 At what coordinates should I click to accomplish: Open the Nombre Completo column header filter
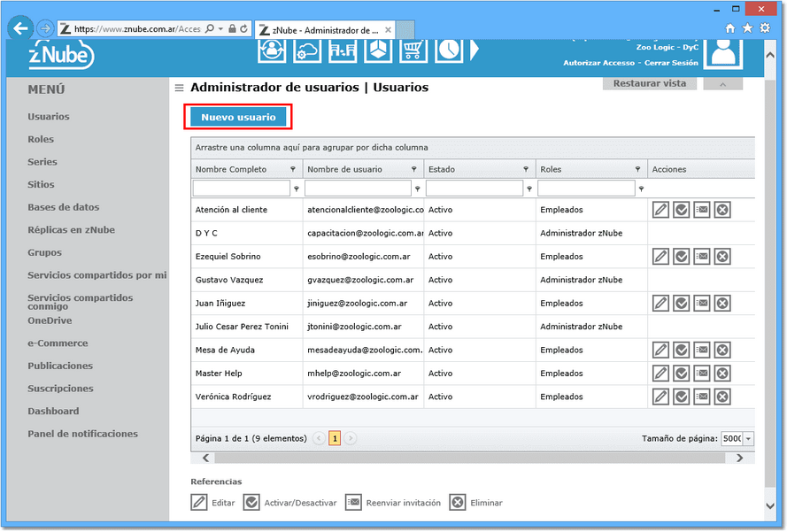(x=293, y=170)
